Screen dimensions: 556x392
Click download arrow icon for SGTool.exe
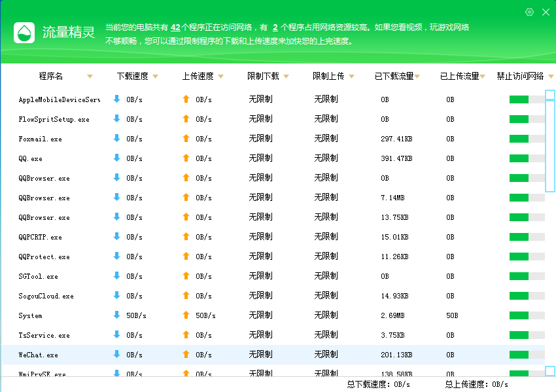pos(116,276)
